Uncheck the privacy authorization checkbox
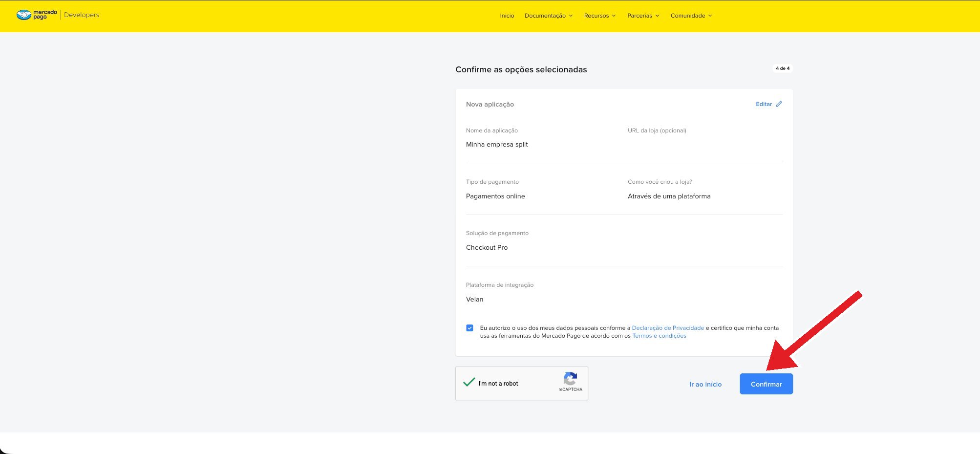 pyautogui.click(x=469, y=328)
